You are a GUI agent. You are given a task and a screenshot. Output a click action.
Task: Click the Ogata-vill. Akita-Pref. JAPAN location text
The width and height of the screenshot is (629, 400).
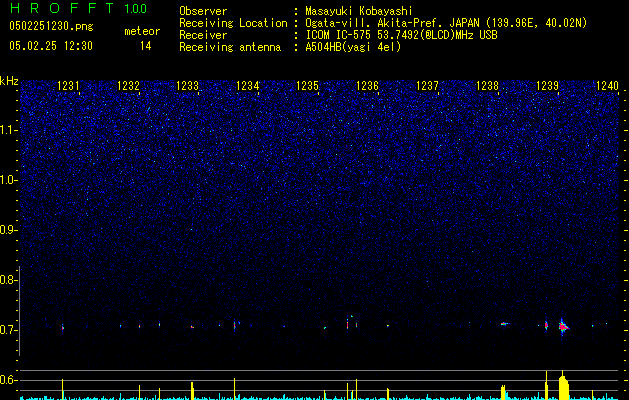446,23
